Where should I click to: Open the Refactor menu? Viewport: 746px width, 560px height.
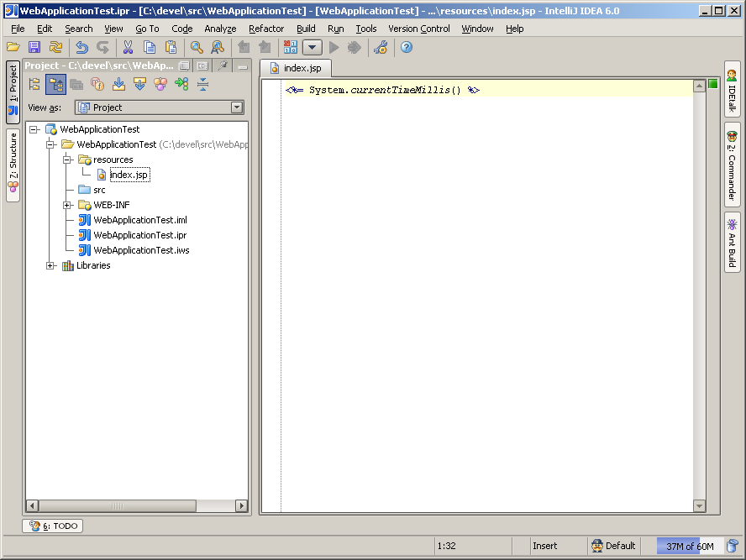(x=266, y=29)
